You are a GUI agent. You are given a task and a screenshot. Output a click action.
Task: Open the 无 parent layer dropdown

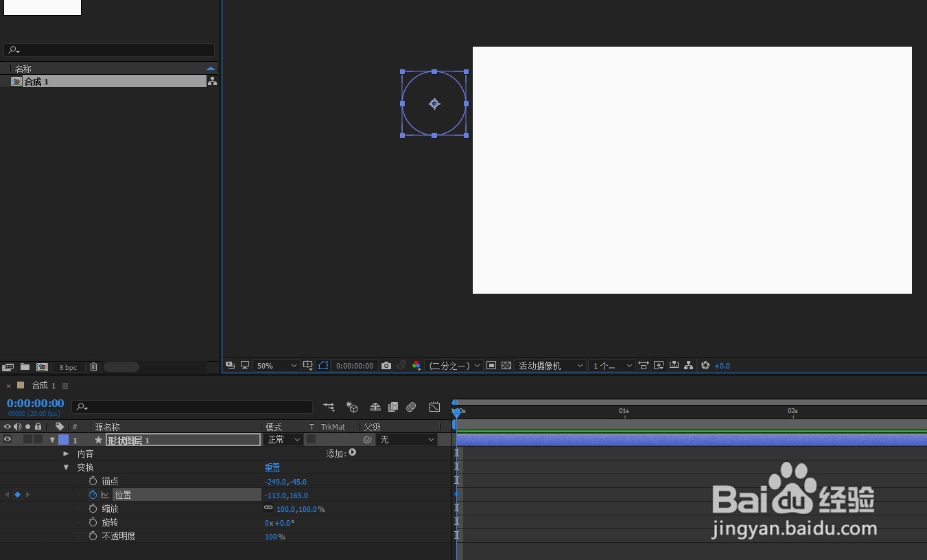click(x=407, y=439)
